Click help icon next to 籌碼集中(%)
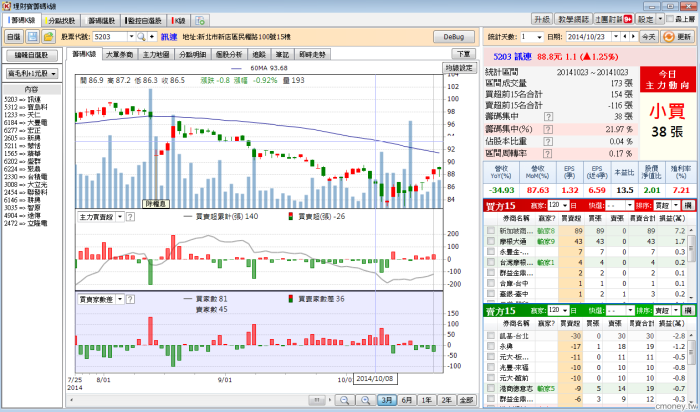700x412 pixels. coord(549,129)
